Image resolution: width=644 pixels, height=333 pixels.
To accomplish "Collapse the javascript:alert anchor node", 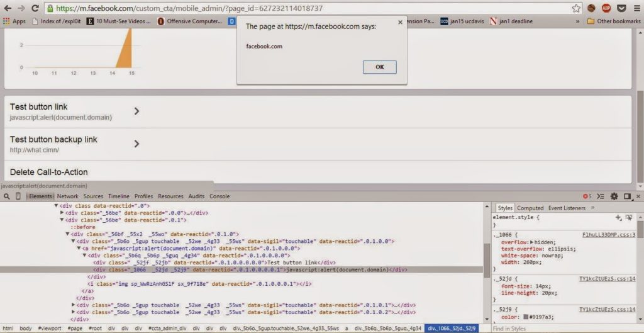I will (79, 248).
